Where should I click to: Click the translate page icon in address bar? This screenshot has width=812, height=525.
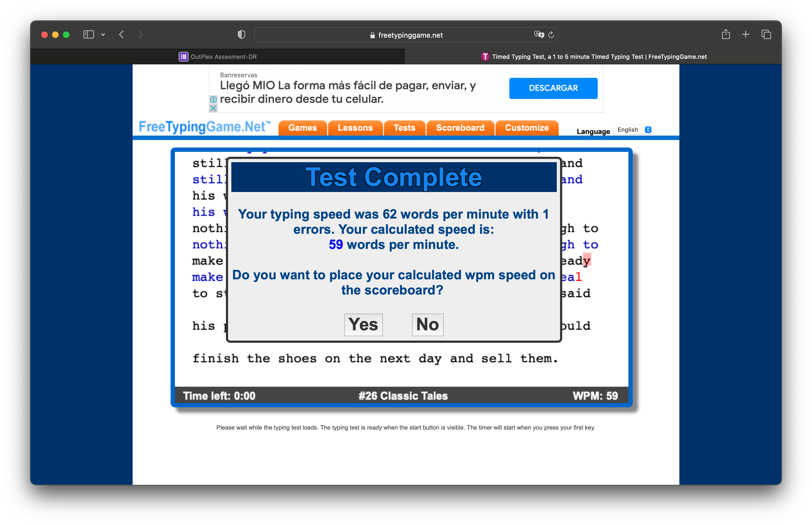coord(539,35)
